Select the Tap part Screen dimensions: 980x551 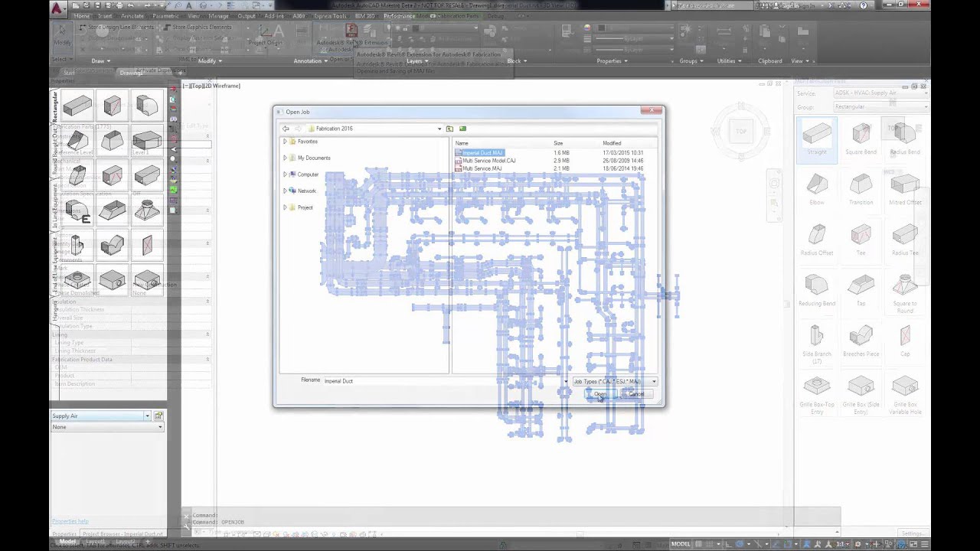pyautogui.click(x=861, y=290)
